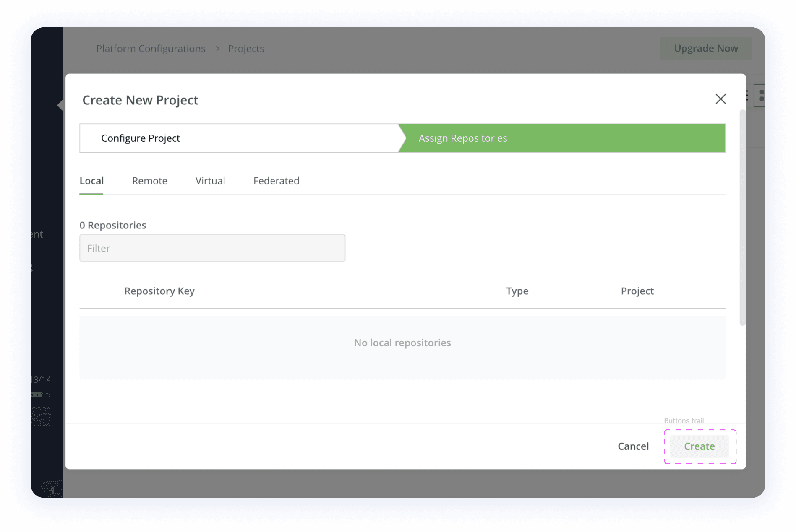Switch to the Local repositories tab
This screenshot has height=532, width=796.
tap(91, 181)
